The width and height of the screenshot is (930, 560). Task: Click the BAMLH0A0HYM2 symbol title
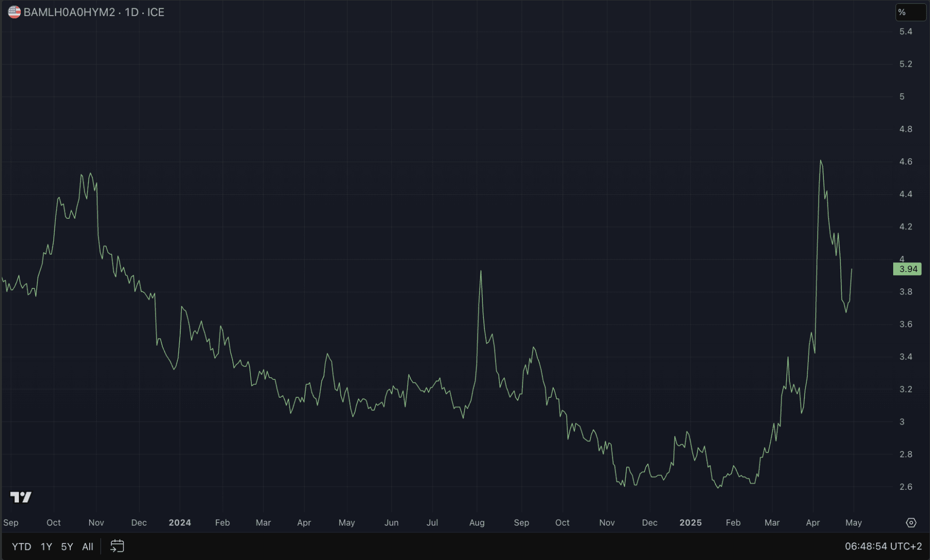69,12
